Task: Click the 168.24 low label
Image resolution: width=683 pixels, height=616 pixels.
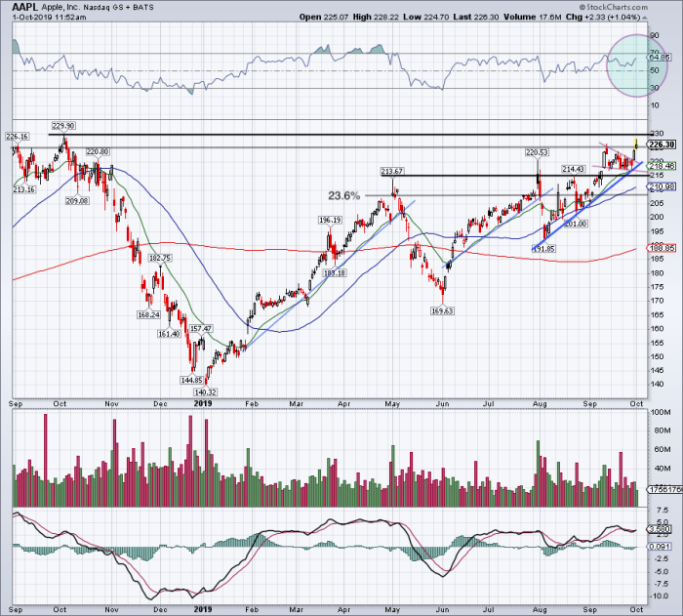Action: click(x=148, y=314)
